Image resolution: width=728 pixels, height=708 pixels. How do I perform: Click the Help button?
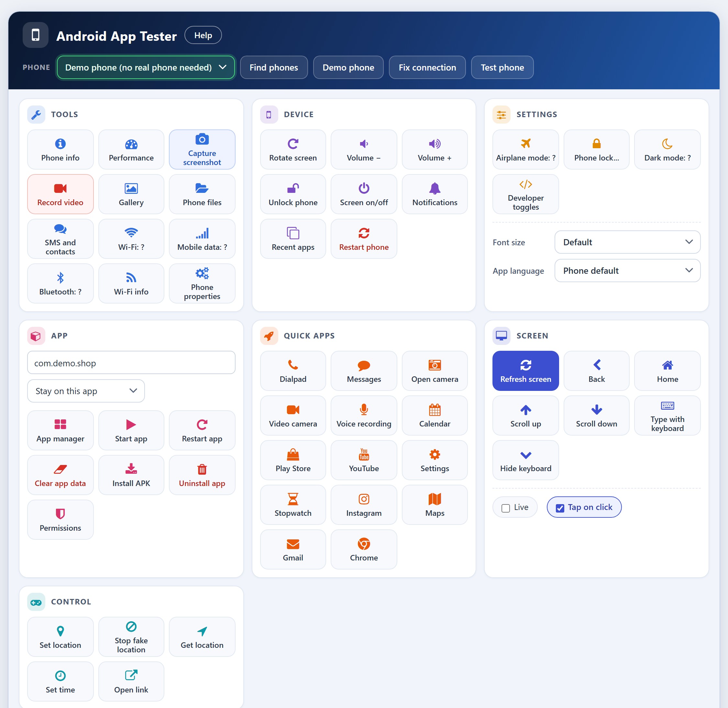coord(203,35)
